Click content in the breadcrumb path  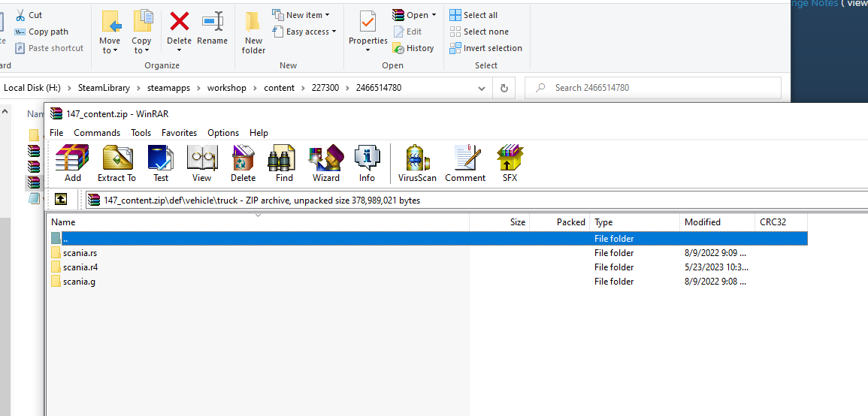point(279,88)
